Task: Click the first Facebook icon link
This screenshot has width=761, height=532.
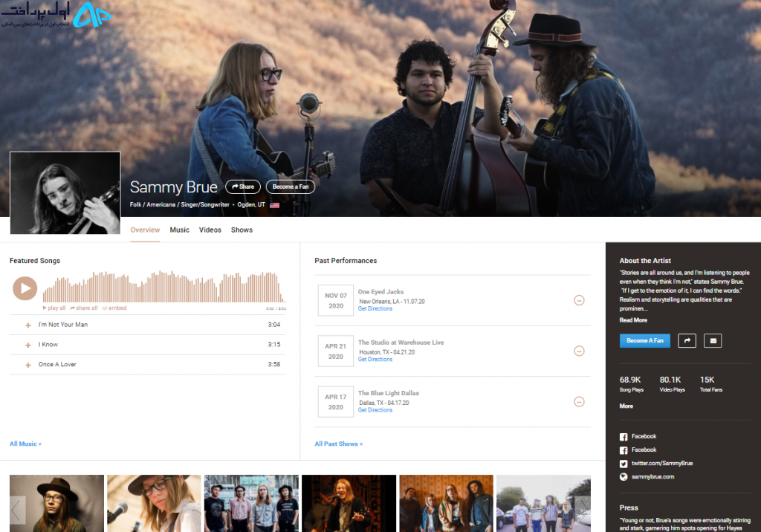Action: (x=624, y=437)
